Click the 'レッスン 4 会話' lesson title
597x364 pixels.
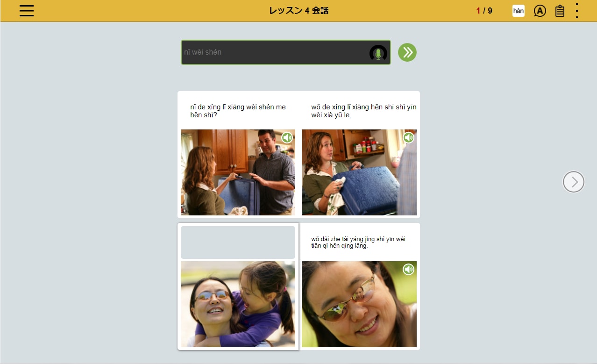(298, 11)
